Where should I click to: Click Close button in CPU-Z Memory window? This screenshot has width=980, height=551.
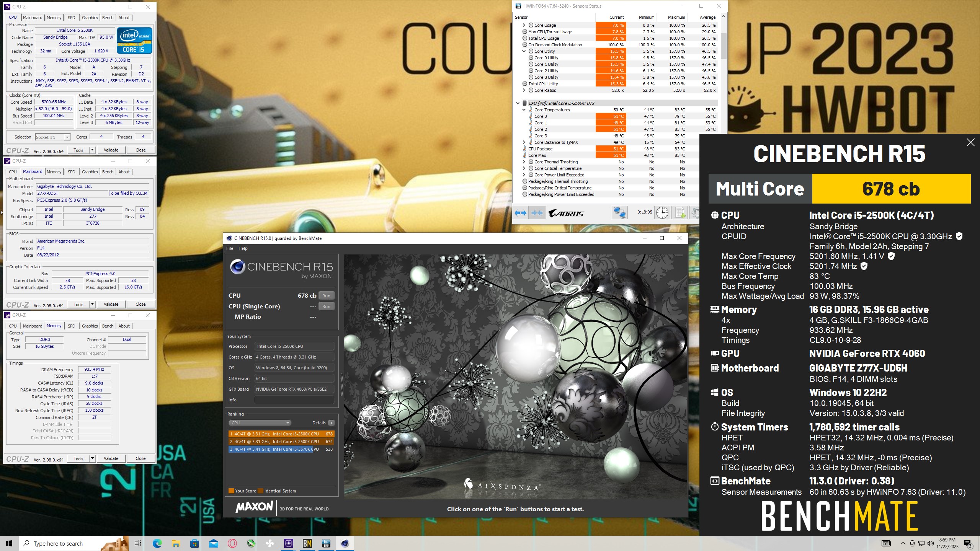point(140,458)
